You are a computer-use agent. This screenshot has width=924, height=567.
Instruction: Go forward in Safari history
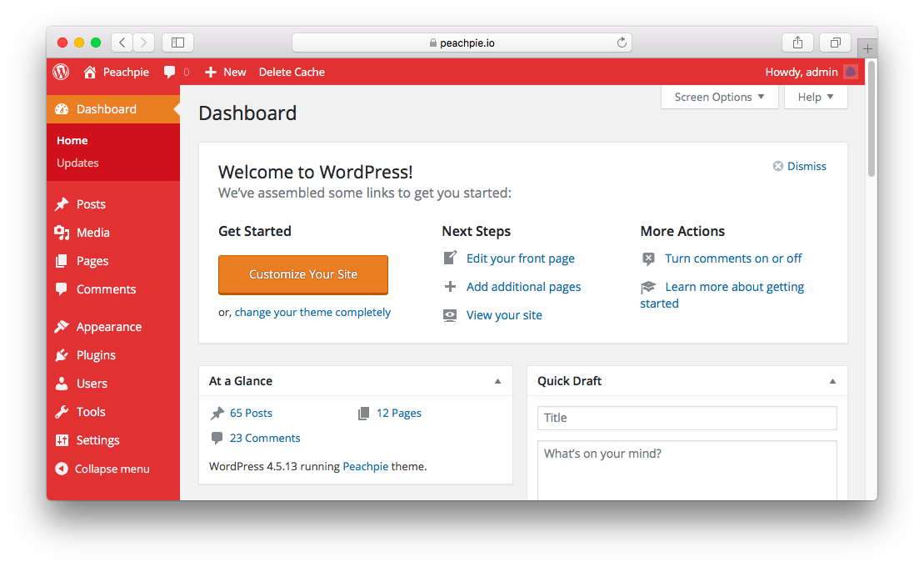pos(143,43)
